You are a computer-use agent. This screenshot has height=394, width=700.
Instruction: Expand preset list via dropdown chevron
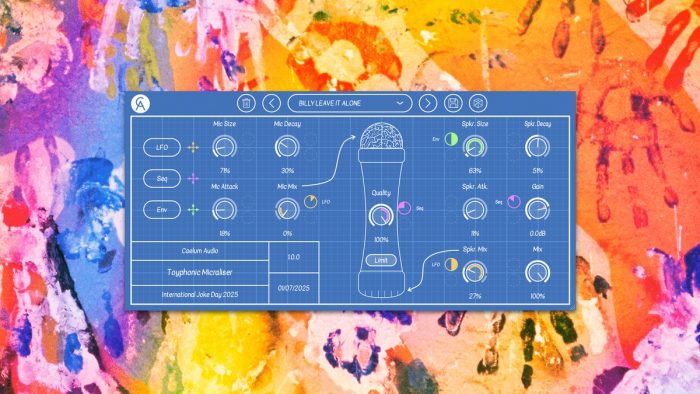(x=400, y=103)
